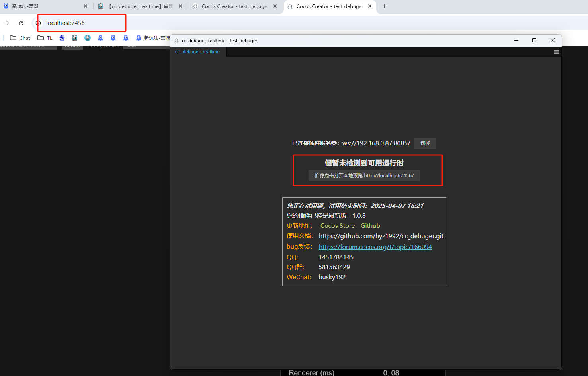Viewport: 588px width, 376px height.
Task: Open the TL bookmarks folder
Action: click(44, 37)
